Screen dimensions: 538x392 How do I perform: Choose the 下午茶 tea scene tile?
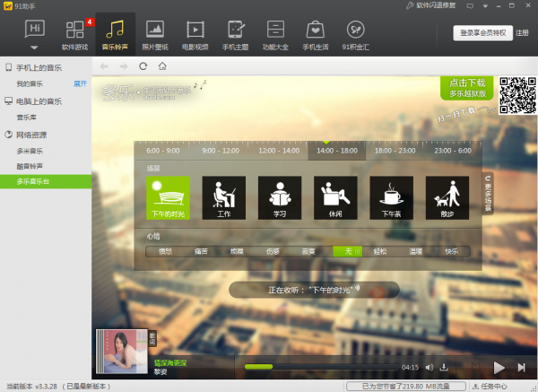tap(392, 197)
